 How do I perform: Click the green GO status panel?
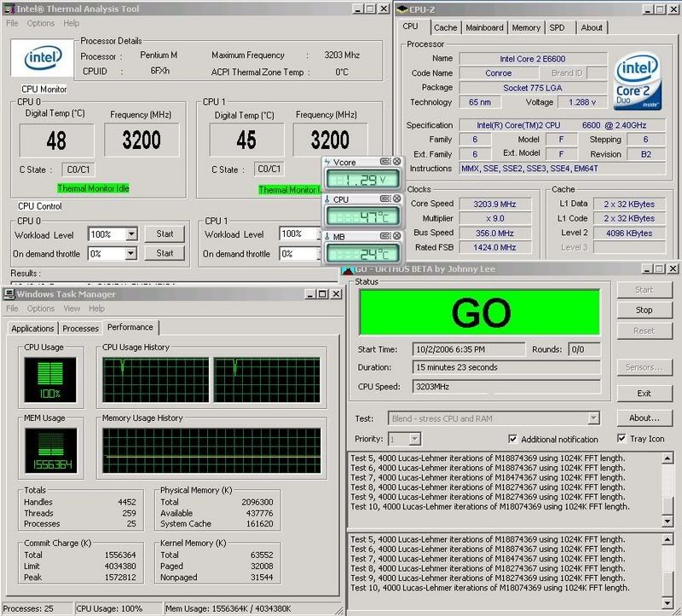pyautogui.click(x=479, y=312)
